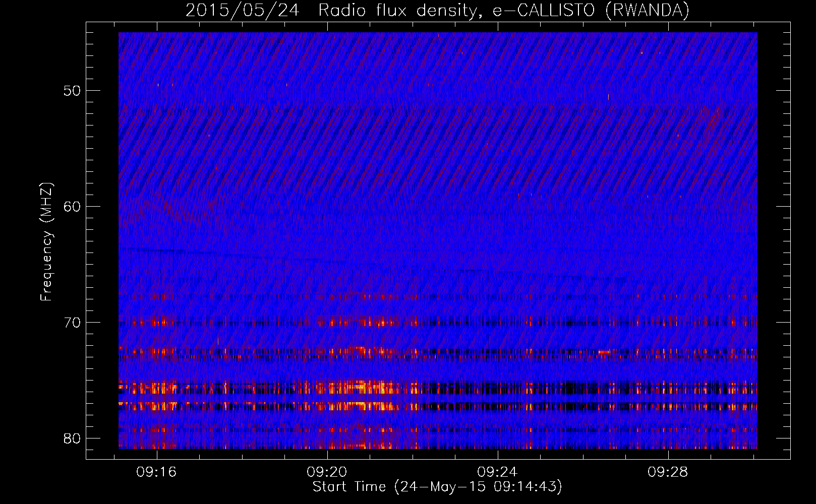The width and height of the screenshot is (816, 504).
Task: Click the 09:16 time tick label
Action: tap(156, 472)
